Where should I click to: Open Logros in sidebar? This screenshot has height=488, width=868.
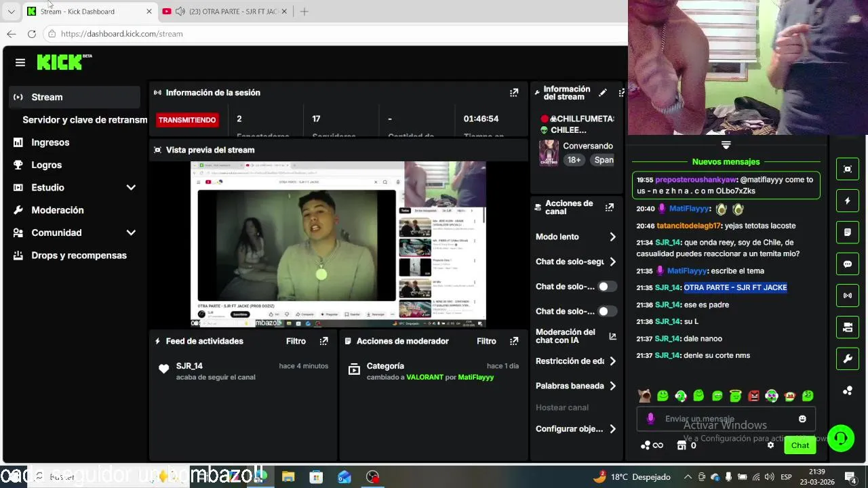[x=75, y=165]
